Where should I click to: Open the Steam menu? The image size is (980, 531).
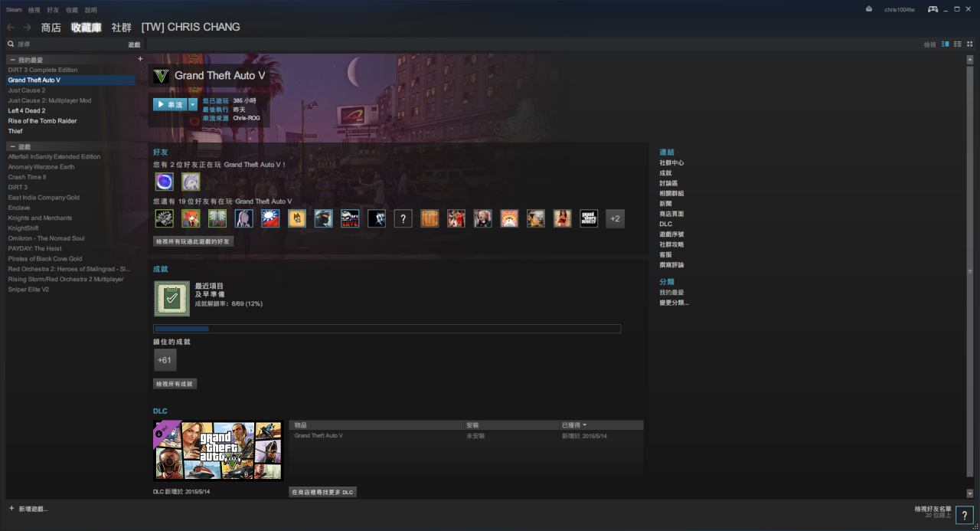point(14,10)
